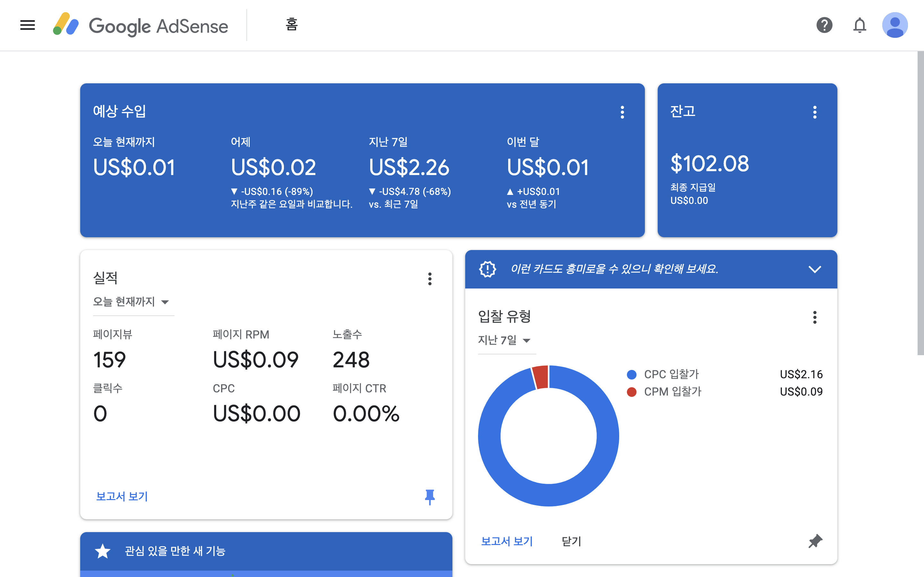The image size is (924, 577).
Task: Click the blue CPC 입찰가 legend swatch
Action: click(631, 374)
